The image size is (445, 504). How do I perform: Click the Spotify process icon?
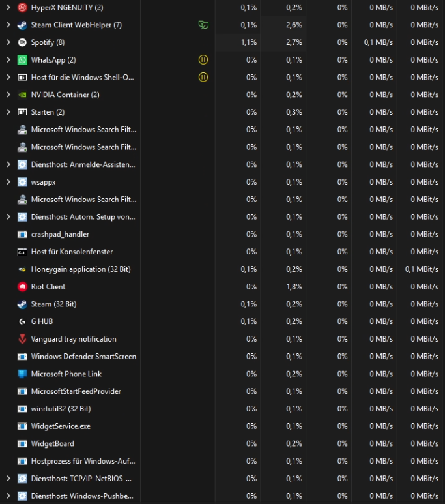click(x=22, y=42)
